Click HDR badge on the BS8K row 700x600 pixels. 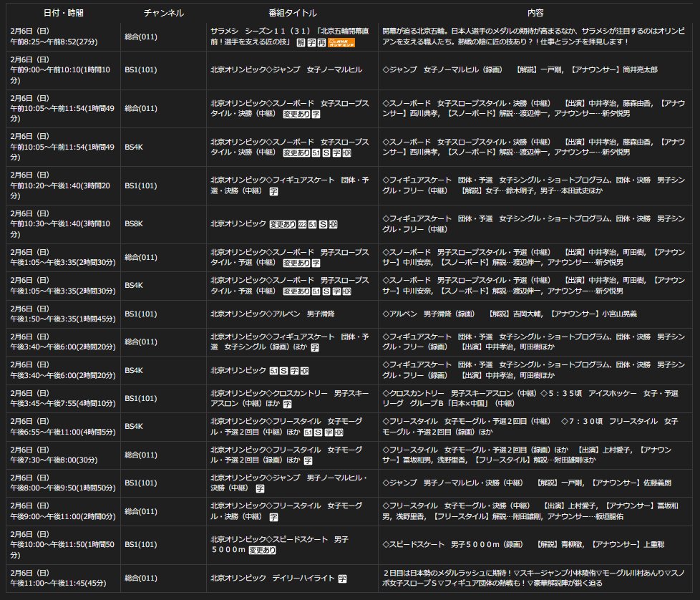(333, 225)
